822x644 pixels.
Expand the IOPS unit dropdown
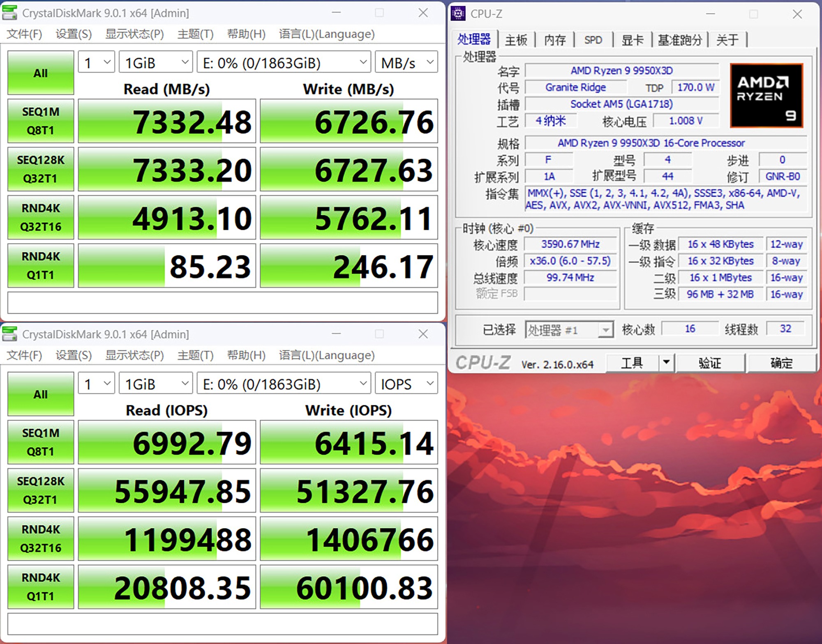pyautogui.click(x=406, y=384)
